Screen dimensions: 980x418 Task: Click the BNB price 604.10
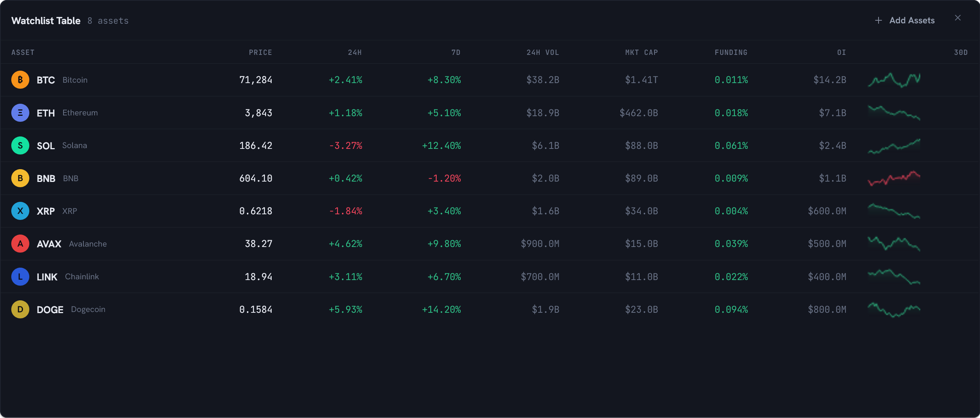256,179
